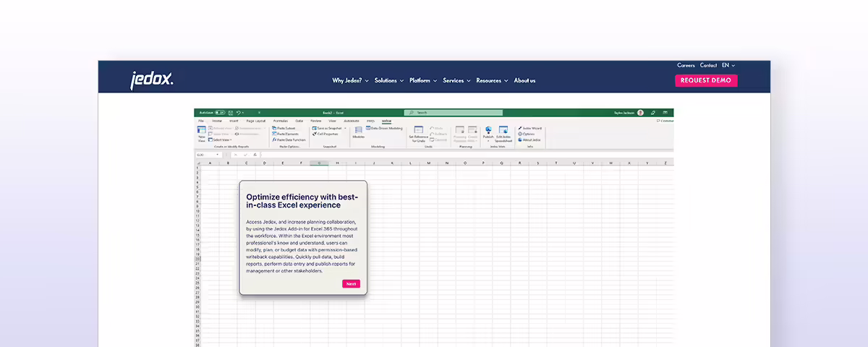Open the Careers link
The height and width of the screenshot is (347, 868).
click(686, 66)
